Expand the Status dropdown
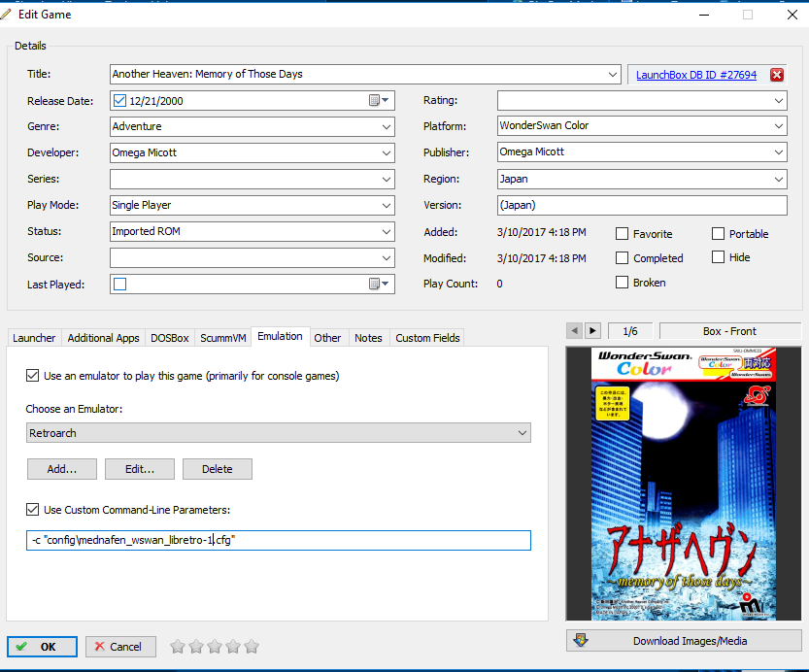 [x=387, y=231]
